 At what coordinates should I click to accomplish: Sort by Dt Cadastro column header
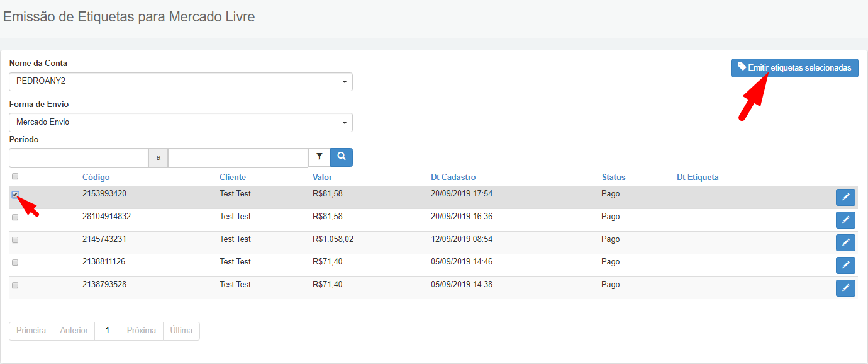tap(453, 178)
